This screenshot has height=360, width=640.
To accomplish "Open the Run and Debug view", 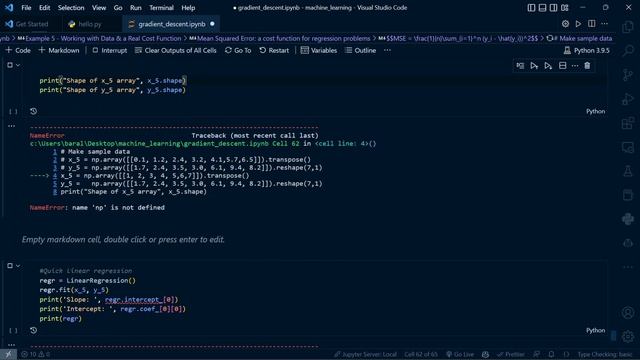I will click(628, 99).
